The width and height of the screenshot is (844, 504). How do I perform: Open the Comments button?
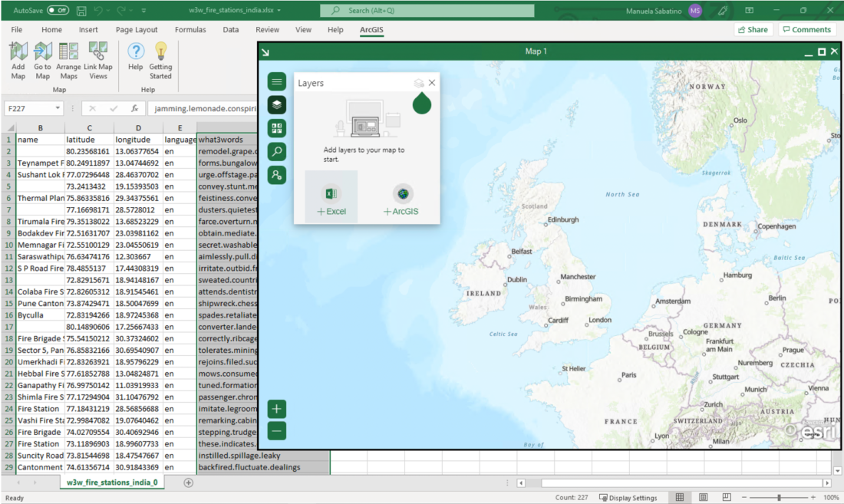tap(807, 30)
